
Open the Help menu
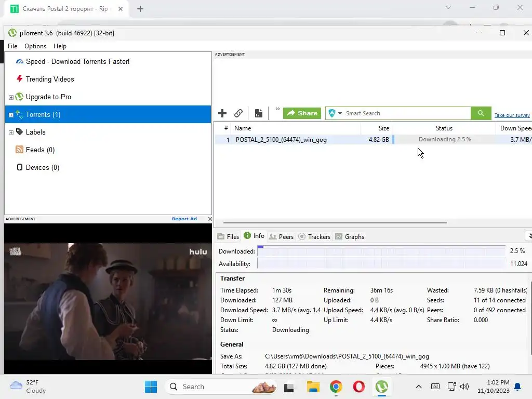[x=60, y=46]
